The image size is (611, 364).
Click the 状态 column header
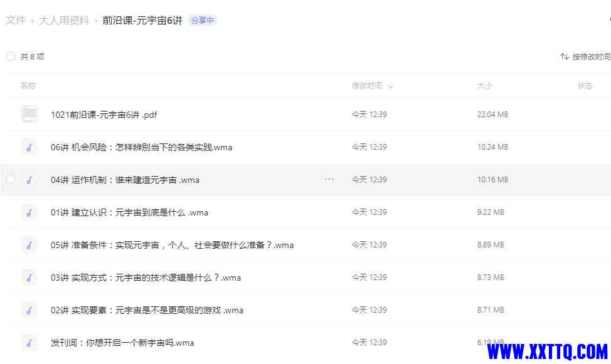[585, 86]
